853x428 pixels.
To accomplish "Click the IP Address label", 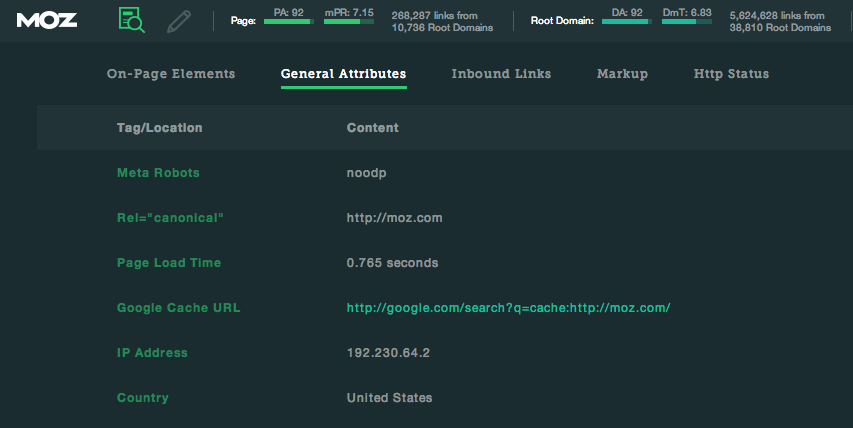I will coord(152,353).
